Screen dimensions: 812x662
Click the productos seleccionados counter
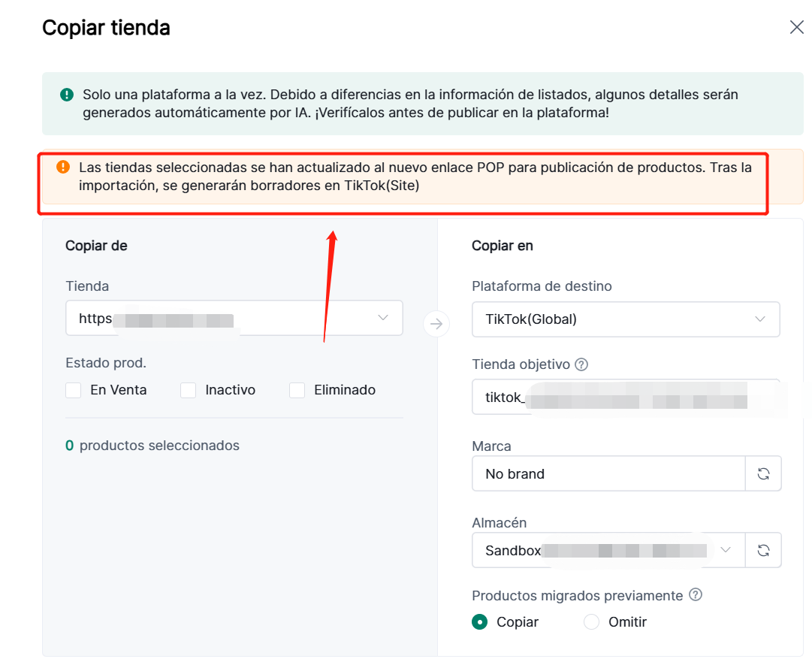point(152,446)
